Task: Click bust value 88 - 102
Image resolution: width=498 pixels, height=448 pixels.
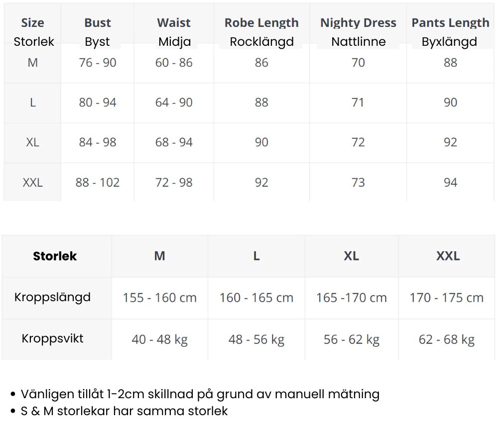Action: 98,183
